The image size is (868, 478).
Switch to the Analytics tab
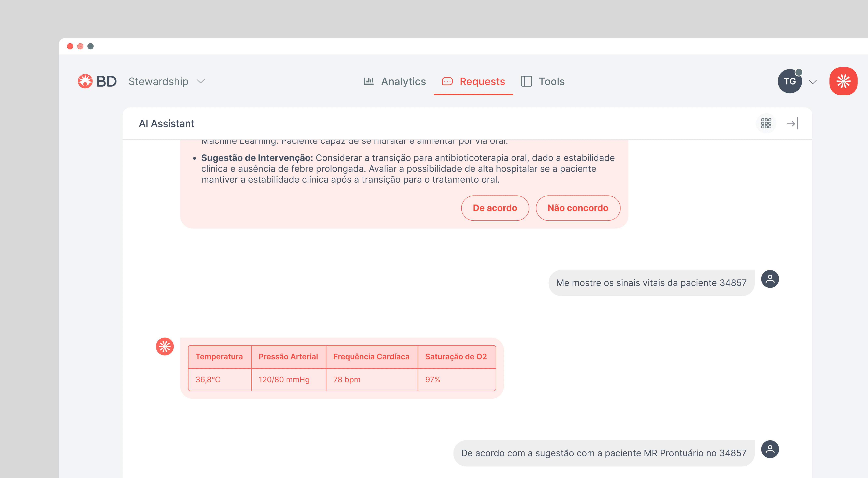[403, 81]
